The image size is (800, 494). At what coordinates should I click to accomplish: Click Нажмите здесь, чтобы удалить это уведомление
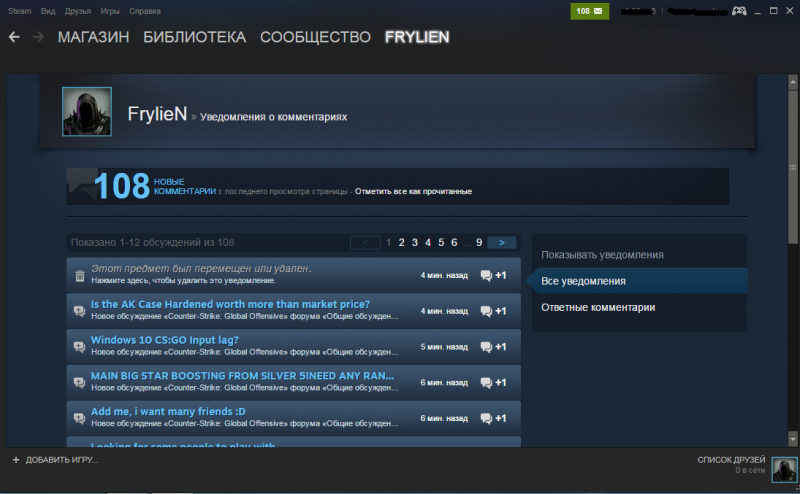click(x=183, y=281)
